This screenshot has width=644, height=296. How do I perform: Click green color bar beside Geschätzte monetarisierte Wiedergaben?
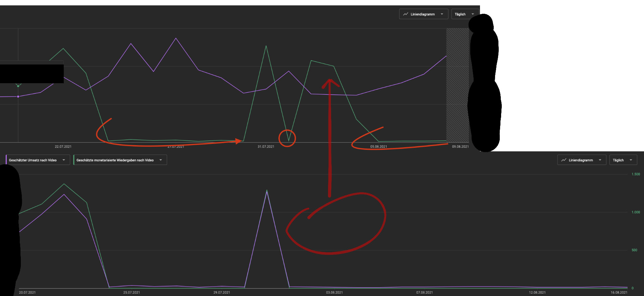(x=74, y=160)
